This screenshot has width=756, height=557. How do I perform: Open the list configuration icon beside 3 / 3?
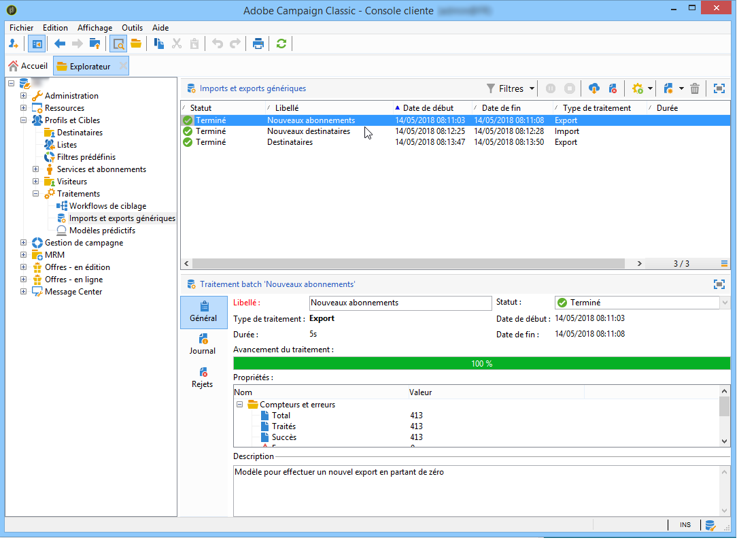[724, 263]
